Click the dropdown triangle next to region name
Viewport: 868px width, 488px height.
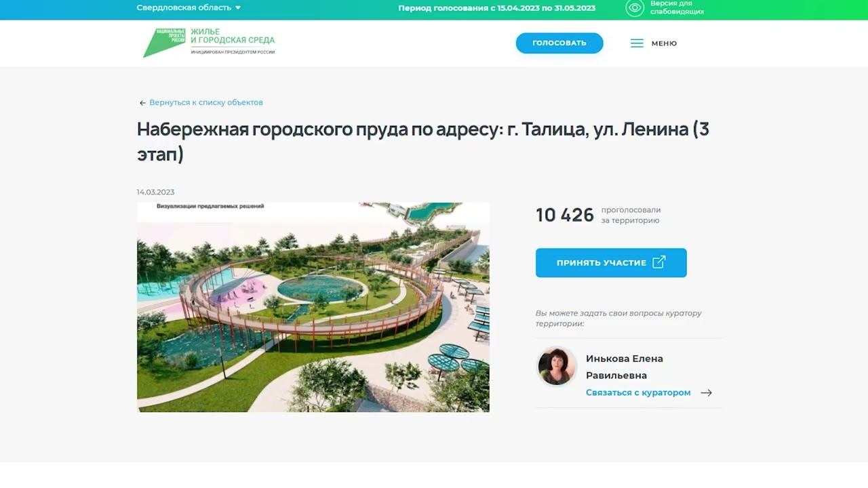238,8
